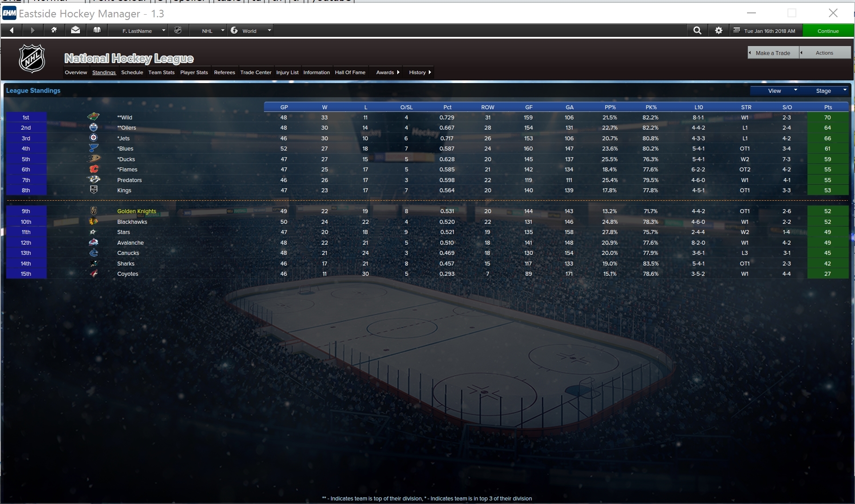Open the World dropdown
855x504 pixels.
pyautogui.click(x=251, y=31)
